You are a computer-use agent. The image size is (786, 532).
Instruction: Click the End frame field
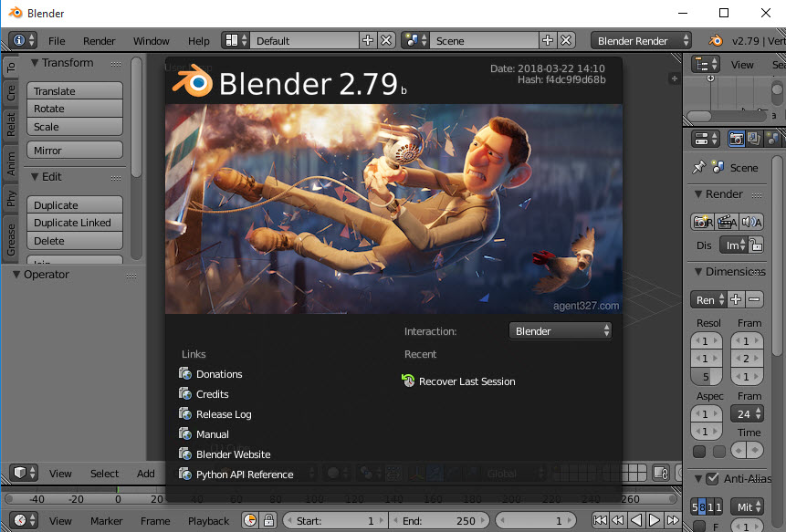[439, 520]
